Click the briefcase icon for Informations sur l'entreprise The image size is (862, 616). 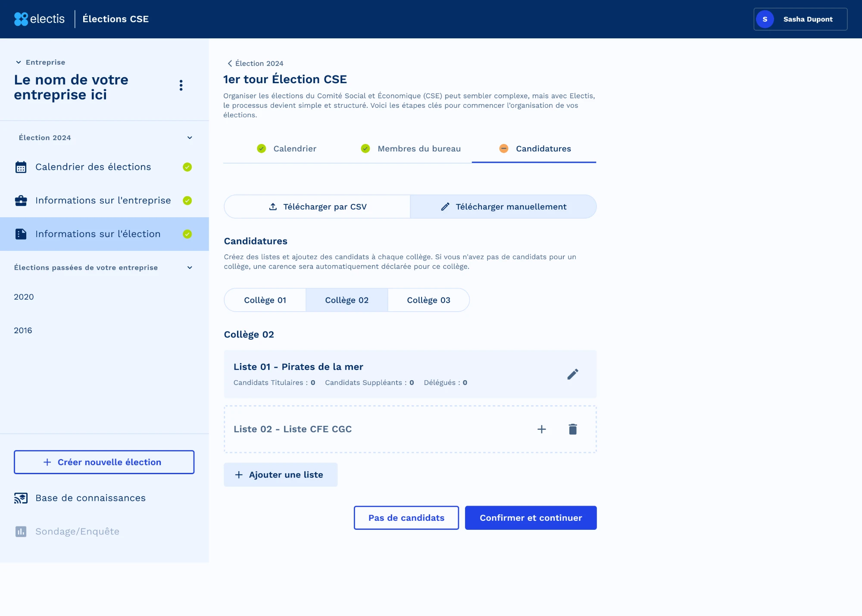21,200
